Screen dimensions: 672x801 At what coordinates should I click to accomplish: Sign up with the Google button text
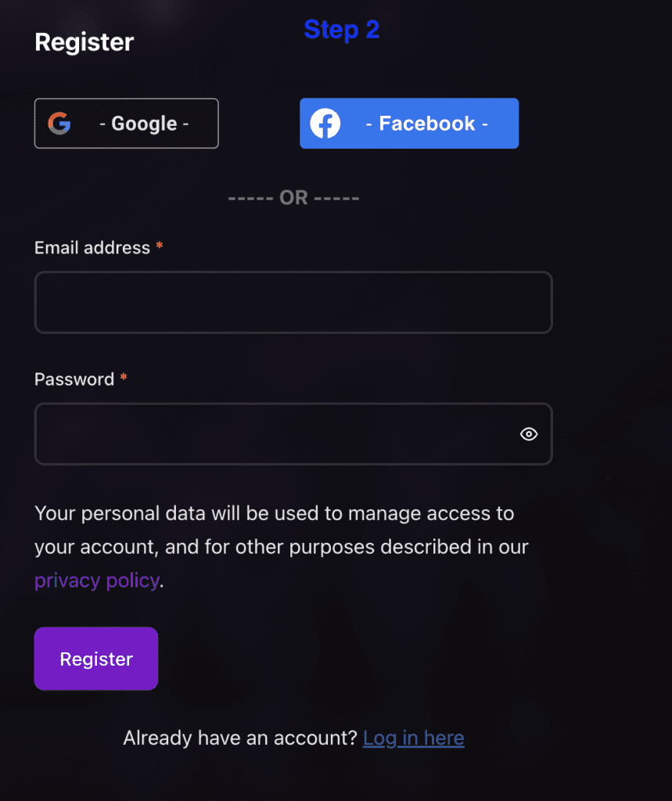(x=144, y=124)
